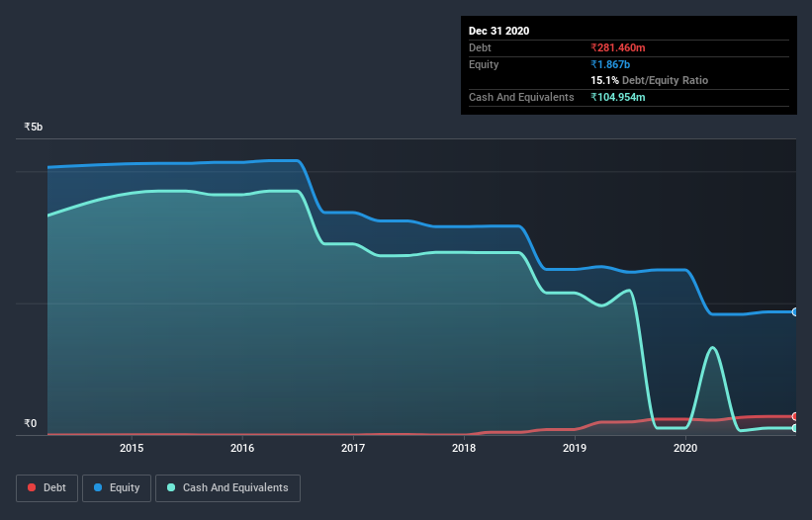Click the Equity row label in tooltip
Viewport: 812px width, 520px height.
point(484,64)
